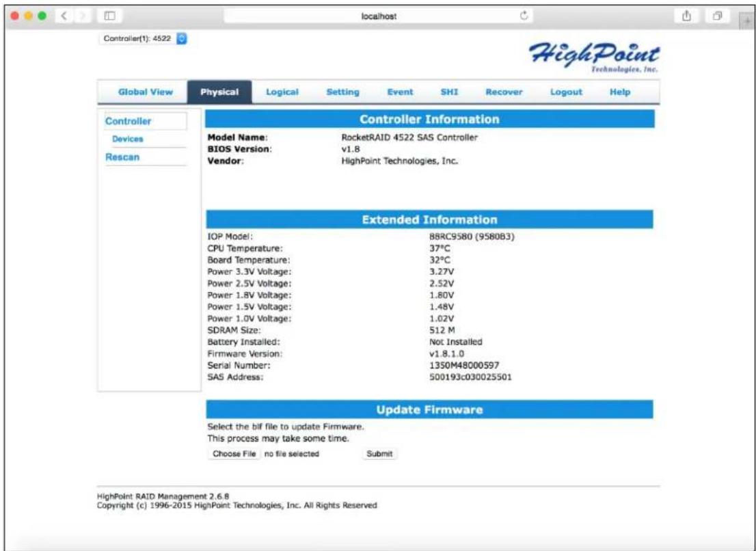Click the IOP Model value 88RC9580
Image resolution: width=756 pixels, height=551 pixels.
coord(472,237)
